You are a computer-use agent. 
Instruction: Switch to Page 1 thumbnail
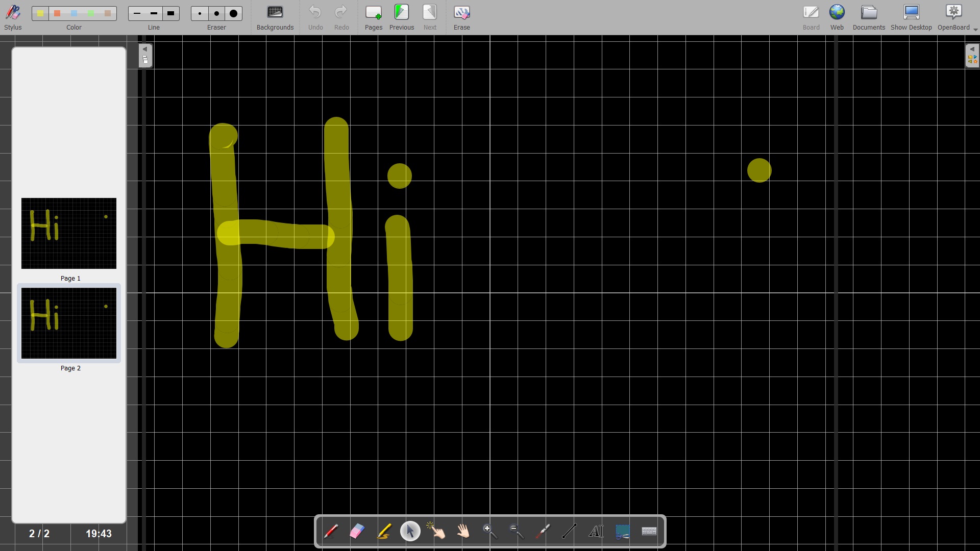[x=69, y=233]
